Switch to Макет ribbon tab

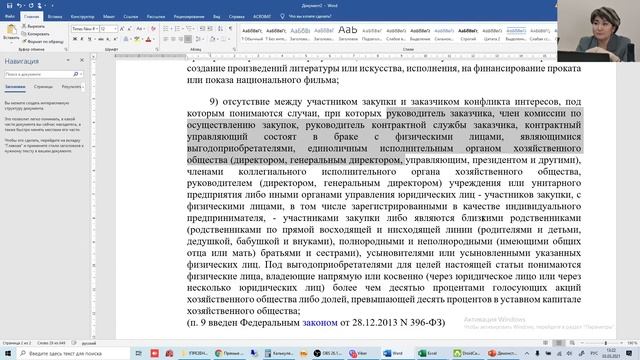click(109, 17)
